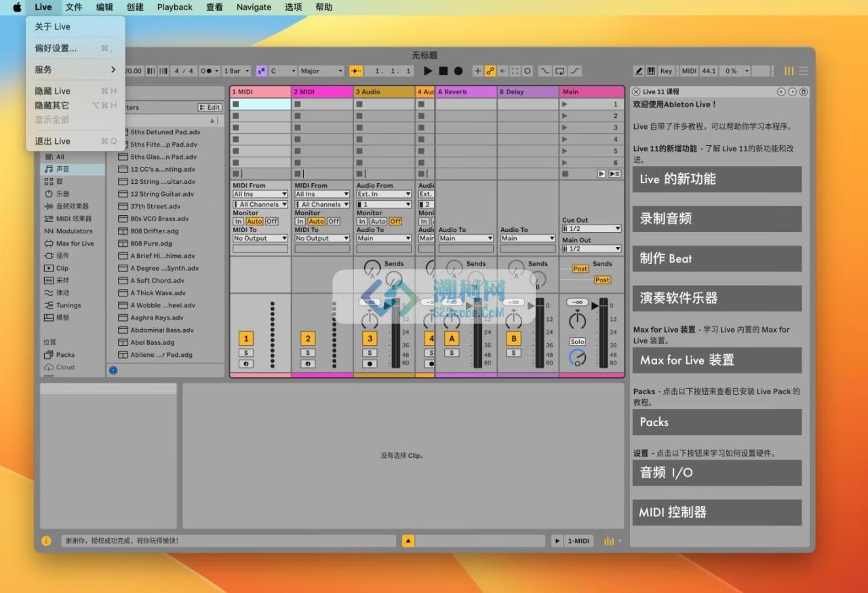Click the track 3 pan knob
Screen dimensions: 868x593
point(370,320)
